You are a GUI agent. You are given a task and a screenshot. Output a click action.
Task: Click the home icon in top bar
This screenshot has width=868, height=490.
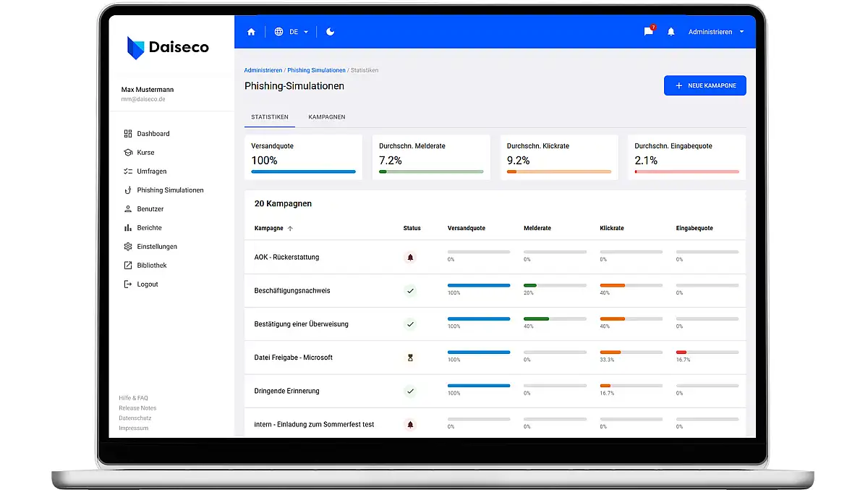[x=251, y=32]
